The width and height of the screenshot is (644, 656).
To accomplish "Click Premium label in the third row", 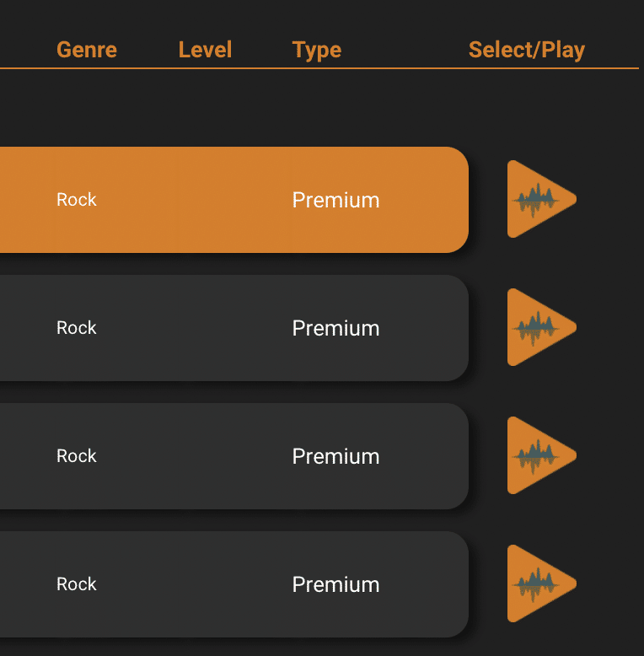I will [335, 456].
